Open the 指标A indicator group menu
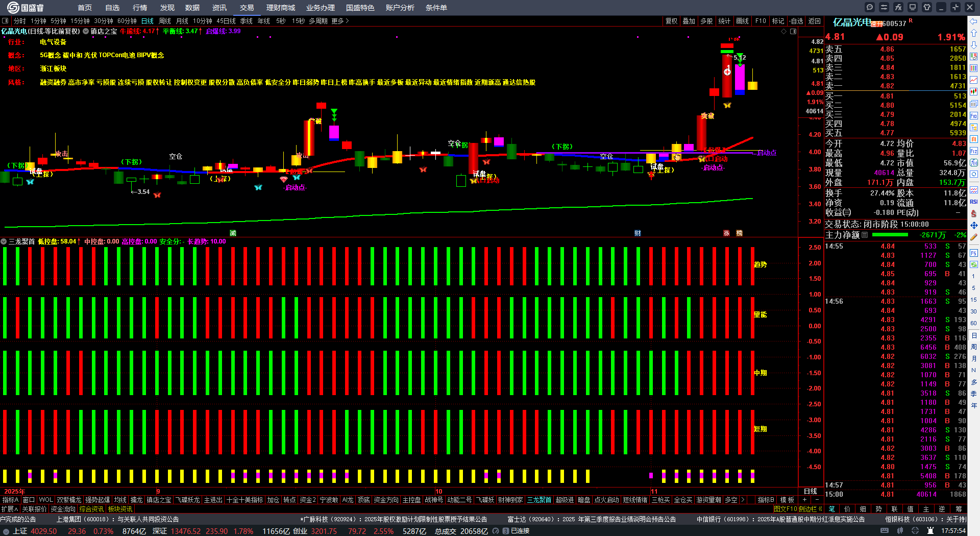Viewport: 980px width, 536px height. (x=10, y=500)
